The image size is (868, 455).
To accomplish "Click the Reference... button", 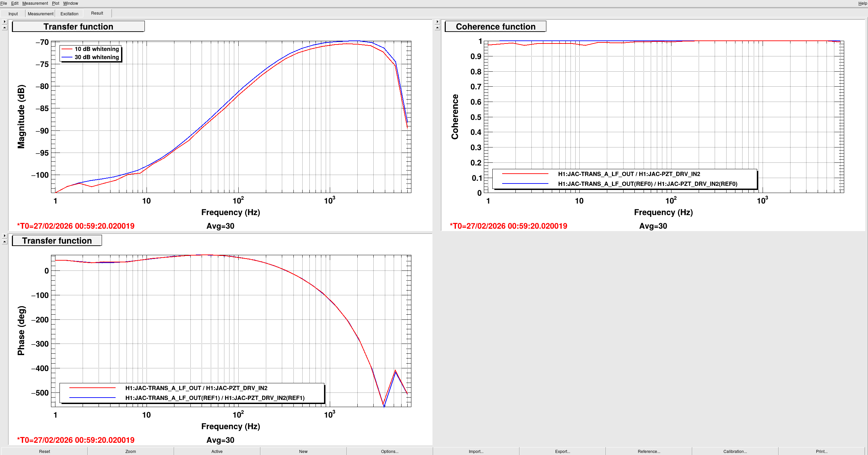I will click(x=649, y=451).
